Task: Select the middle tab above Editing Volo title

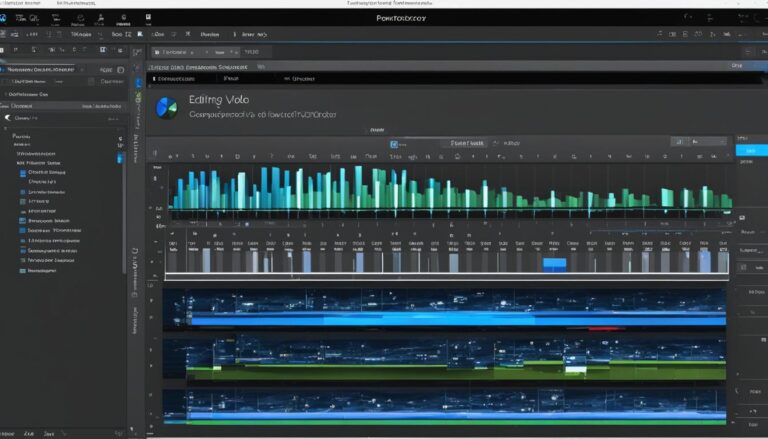Action: 232,77
